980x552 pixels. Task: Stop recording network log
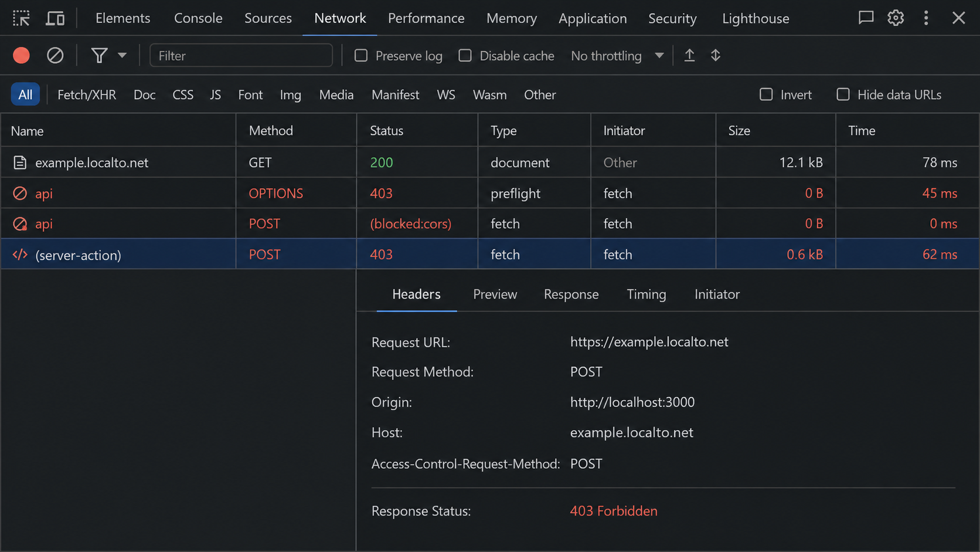22,56
